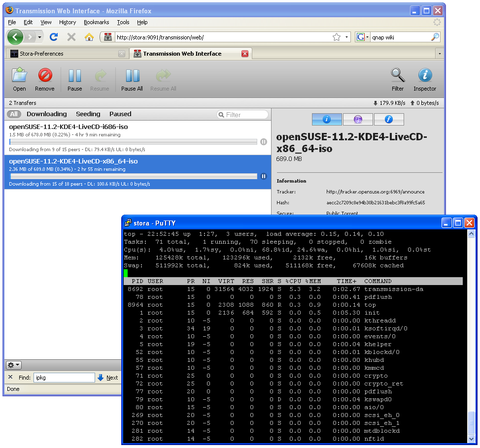Go to Firefox home page
The image size is (480, 448).
89,37
